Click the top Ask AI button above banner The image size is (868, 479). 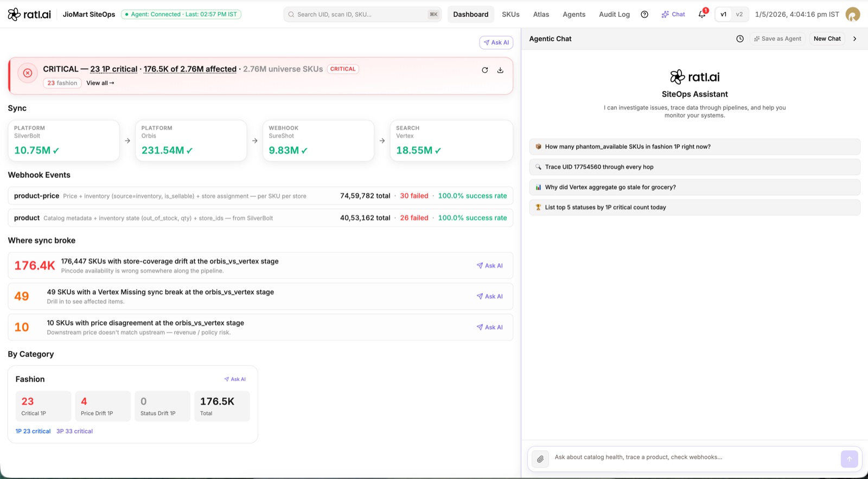coord(496,42)
